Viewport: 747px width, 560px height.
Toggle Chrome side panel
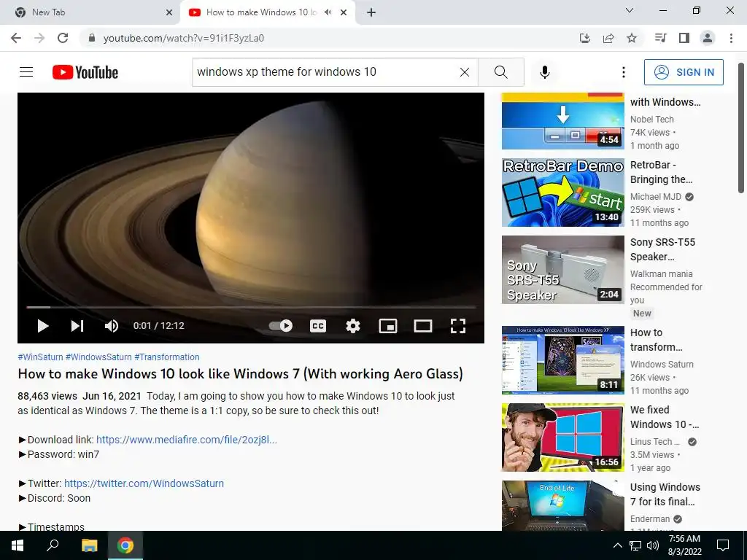pyautogui.click(x=684, y=38)
